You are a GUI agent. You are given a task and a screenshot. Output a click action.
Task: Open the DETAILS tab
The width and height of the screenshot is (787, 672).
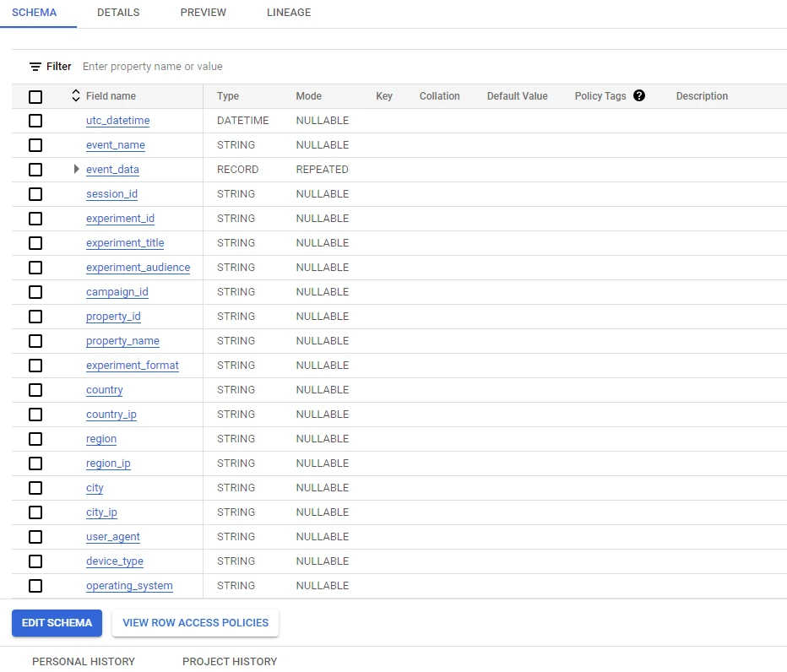(x=118, y=13)
